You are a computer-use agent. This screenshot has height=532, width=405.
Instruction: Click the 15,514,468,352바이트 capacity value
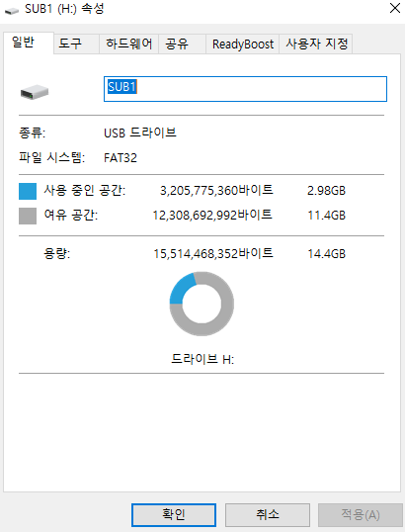(x=213, y=253)
